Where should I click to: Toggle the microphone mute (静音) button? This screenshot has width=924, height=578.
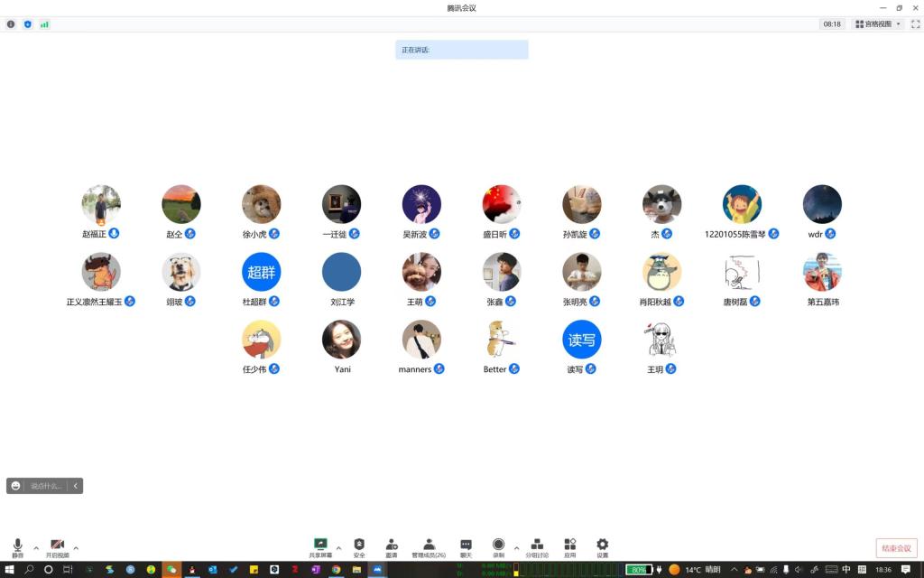[17, 547]
